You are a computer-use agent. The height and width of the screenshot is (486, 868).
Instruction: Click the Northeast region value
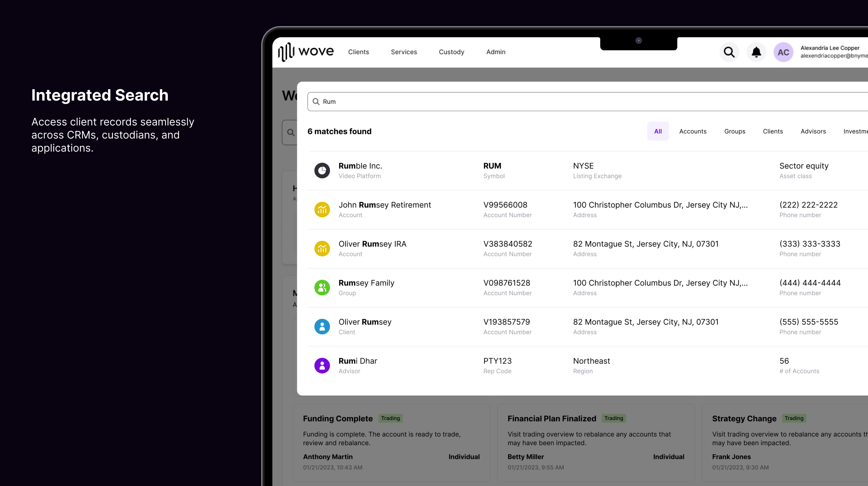coord(591,361)
